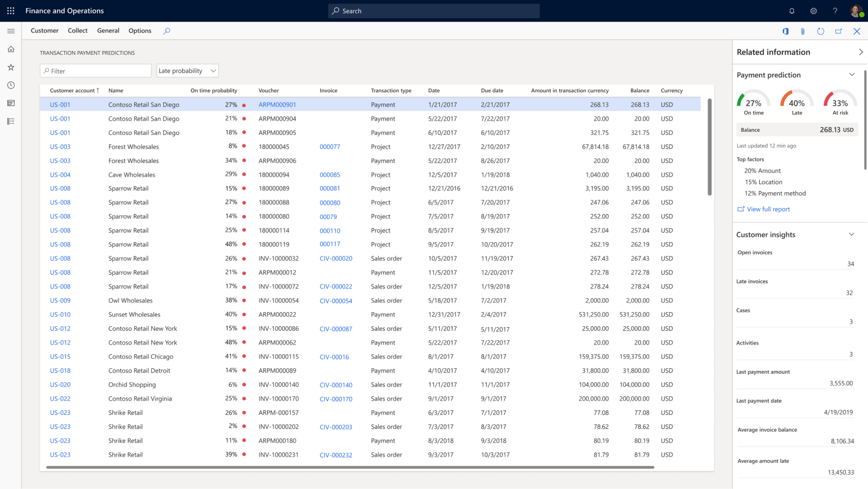Click the Finance and Operations title

64,11
